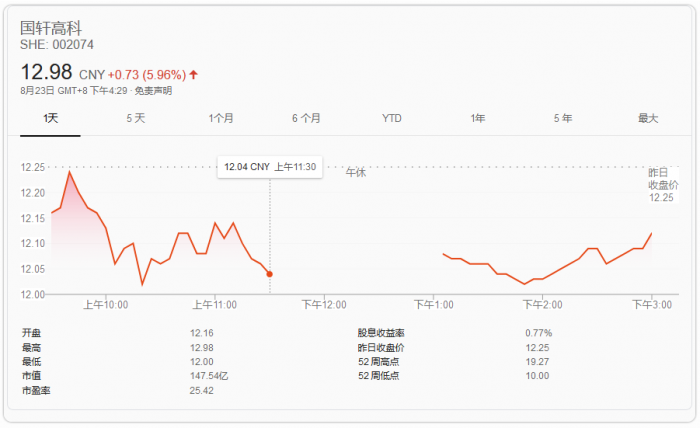
Task: Click the 股息收益率 0.77% value
Action: tap(539, 332)
